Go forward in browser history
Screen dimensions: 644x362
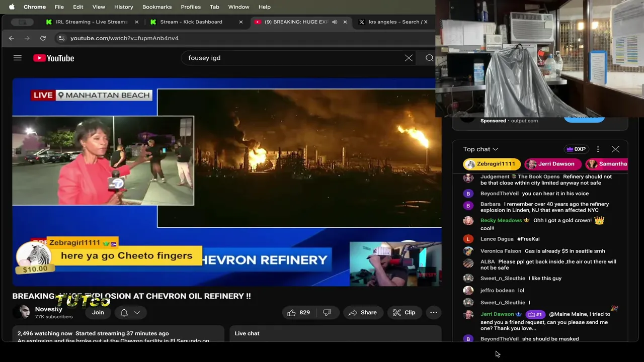point(27,38)
